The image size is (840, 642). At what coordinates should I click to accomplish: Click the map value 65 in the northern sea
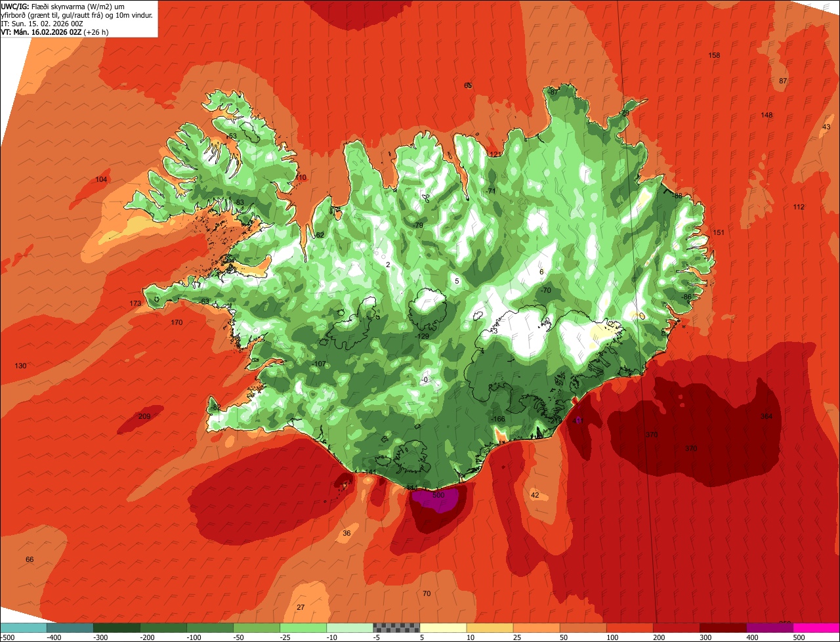tap(468, 85)
